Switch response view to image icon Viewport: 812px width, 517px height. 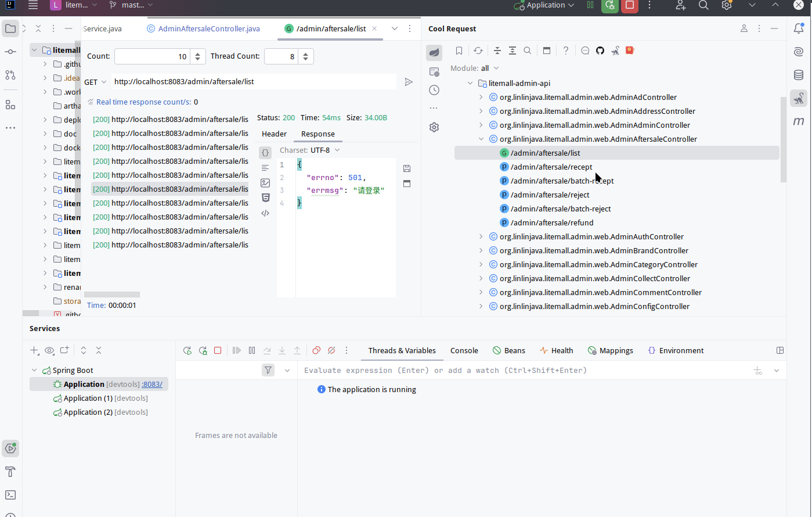[x=265, y=182]
